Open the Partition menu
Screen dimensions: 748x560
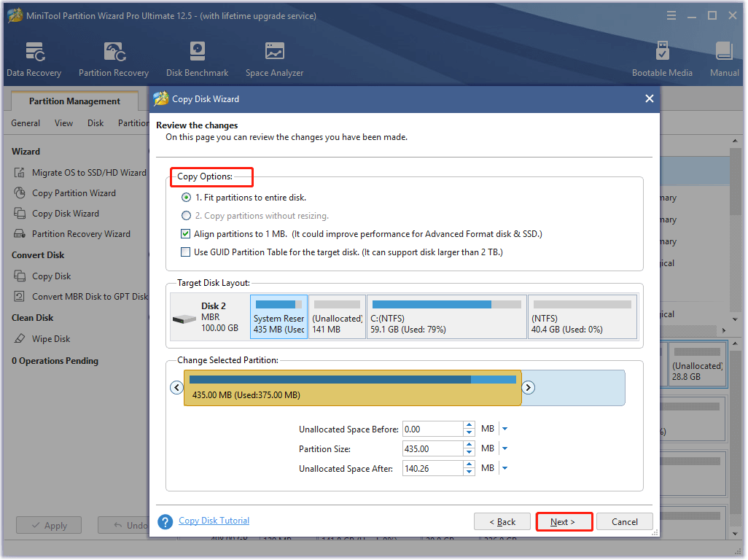[133, 123]
